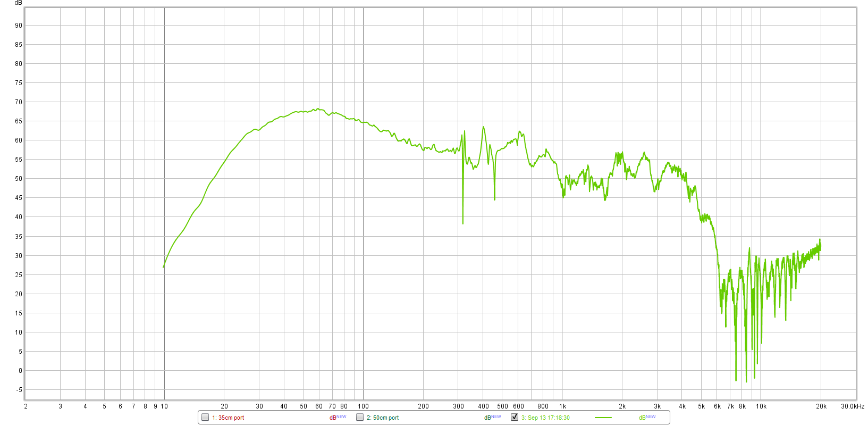The height and width of the screenshot is (425, 868).
Task: Click the '1k' frequency axis label
Action: click(562, 406)
